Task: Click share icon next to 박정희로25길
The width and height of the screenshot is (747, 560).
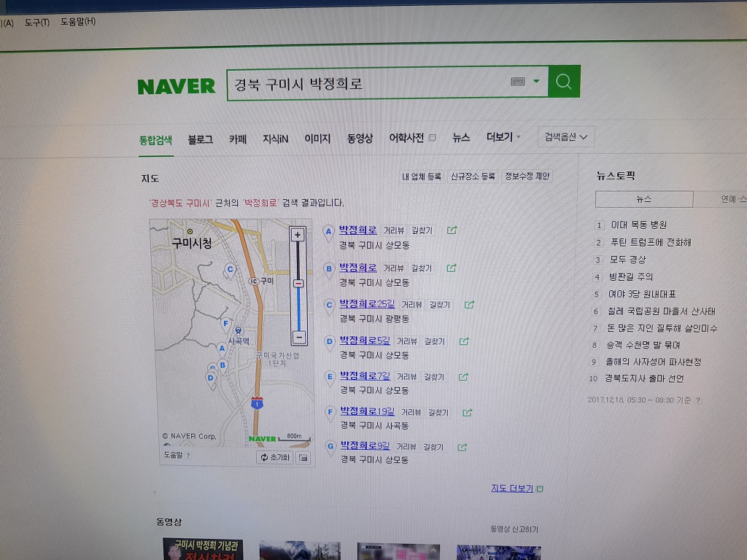Action: pos(469,304)
